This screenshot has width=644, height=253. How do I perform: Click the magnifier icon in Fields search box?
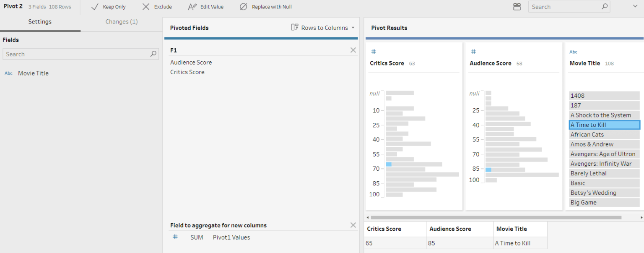click(153, 54)
